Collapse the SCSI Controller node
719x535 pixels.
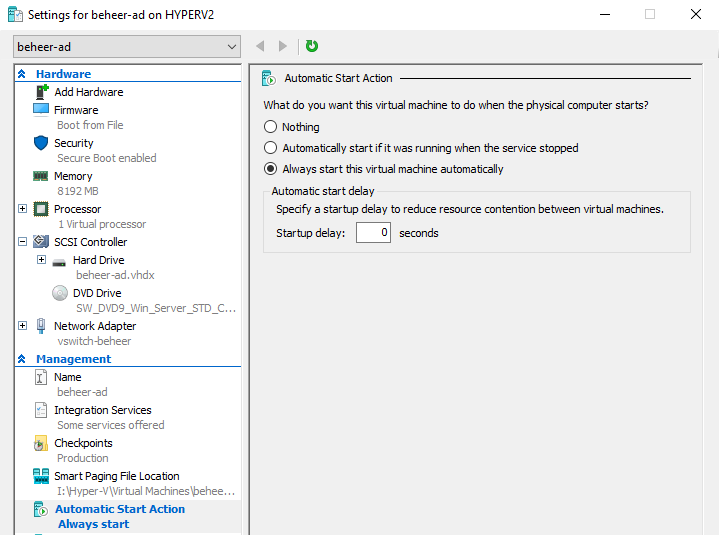(x=22, y=241)
